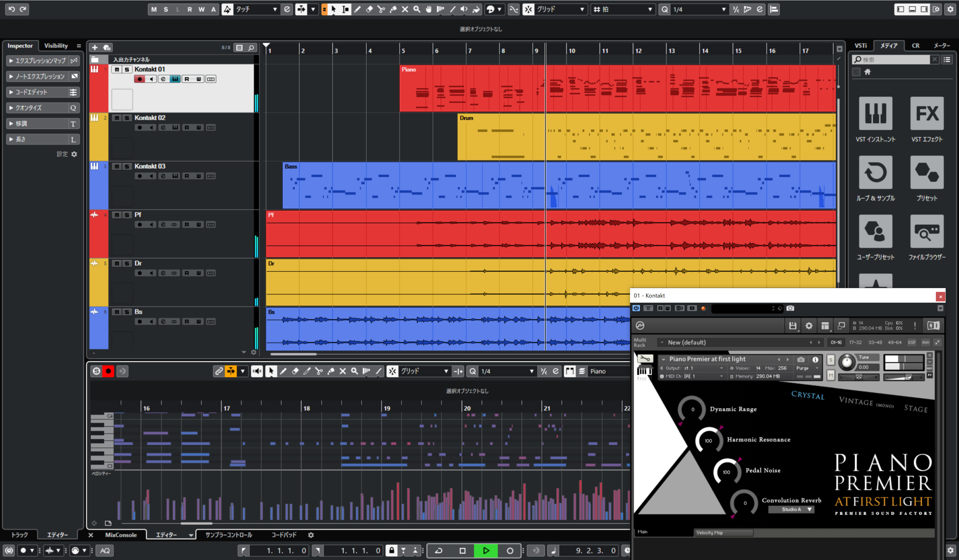Click the Redo arrow icon
The width and height of the screenshot is (959, 560).
click(x=23, y=9)
